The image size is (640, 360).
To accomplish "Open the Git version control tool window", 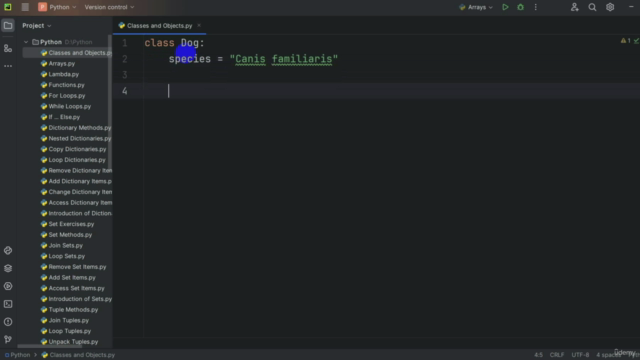I will click(x=8, y=339).
